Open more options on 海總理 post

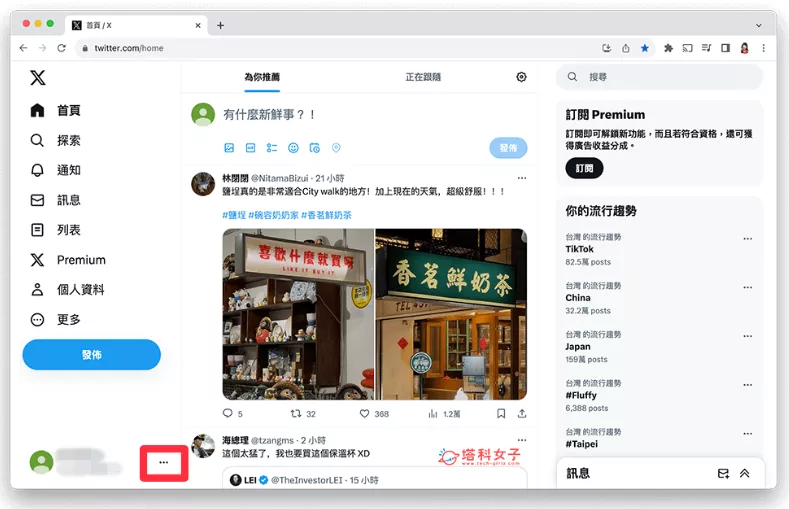click(522, 440)
